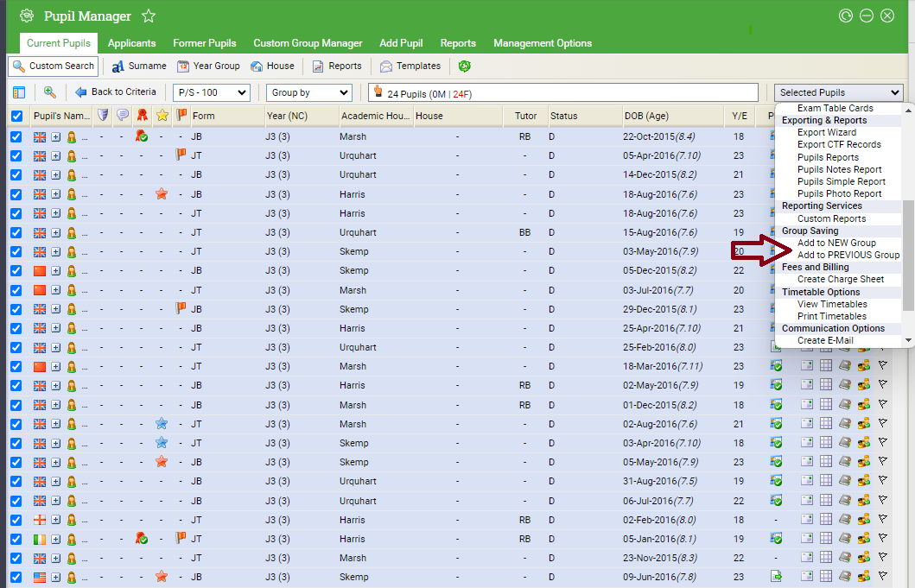Click the 24 Pupils count field
Screen dimensions: 915x588
pos(563,92)
